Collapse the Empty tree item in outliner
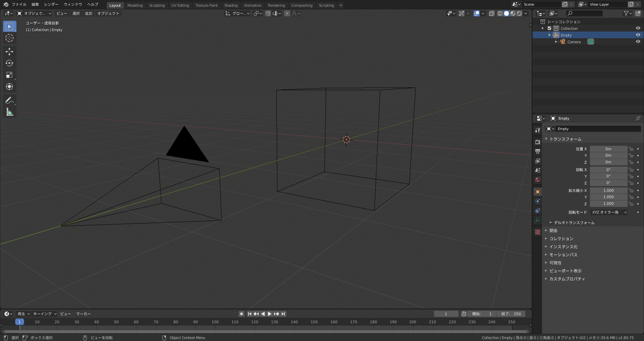 click(x=549, y=35)
